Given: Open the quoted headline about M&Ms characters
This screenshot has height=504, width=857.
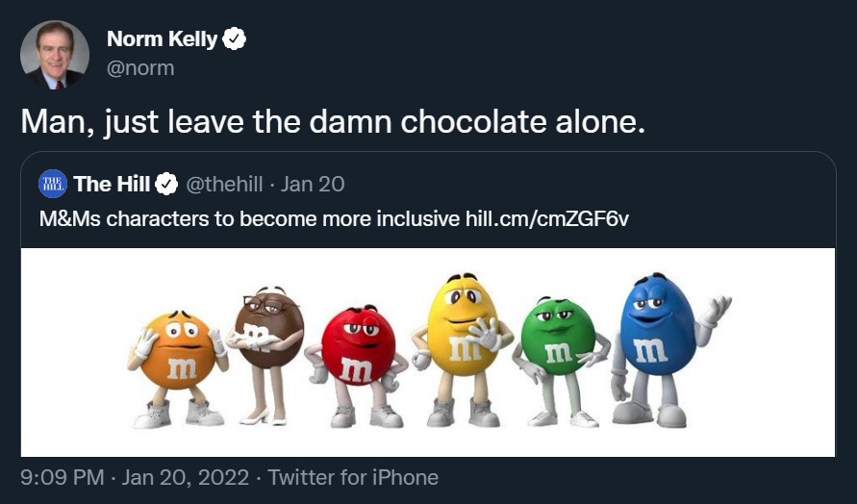Looking at the screenshot, I should [x=248, y=218].
